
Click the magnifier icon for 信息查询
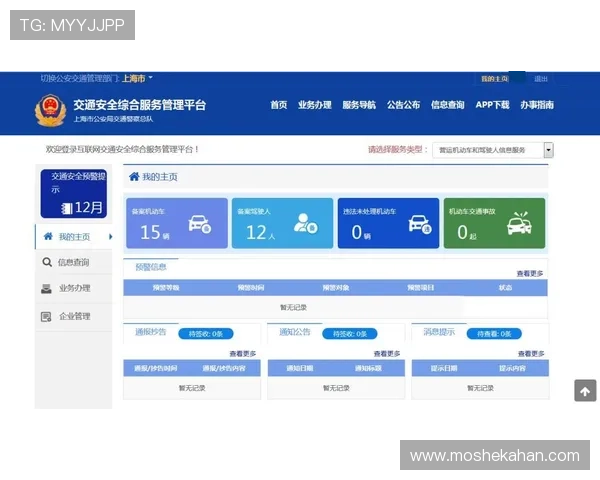[x=47, y=262]
